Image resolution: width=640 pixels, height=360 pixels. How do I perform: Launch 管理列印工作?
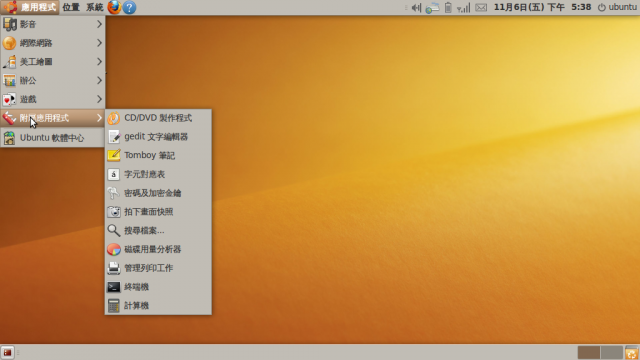point(158,268)
